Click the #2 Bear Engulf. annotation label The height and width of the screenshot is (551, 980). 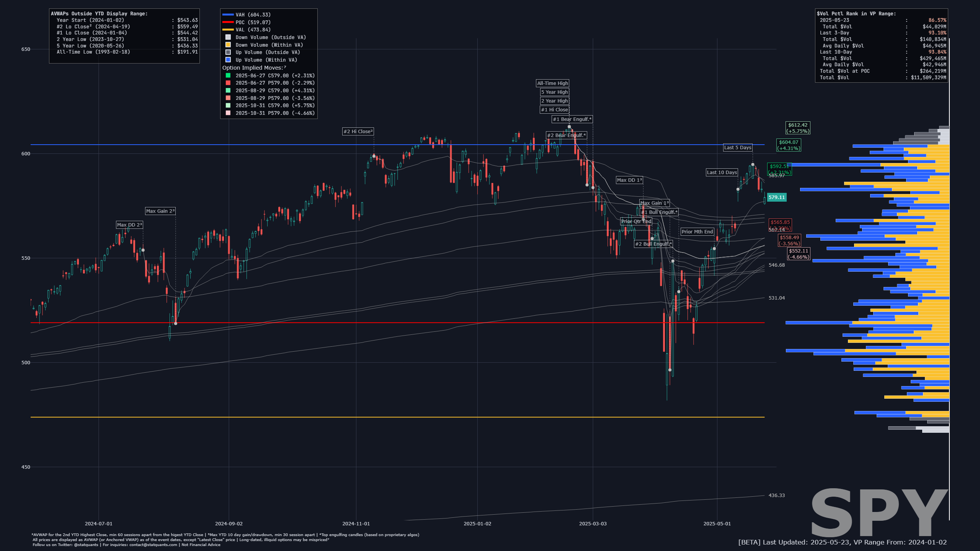(x=567, y=135)
